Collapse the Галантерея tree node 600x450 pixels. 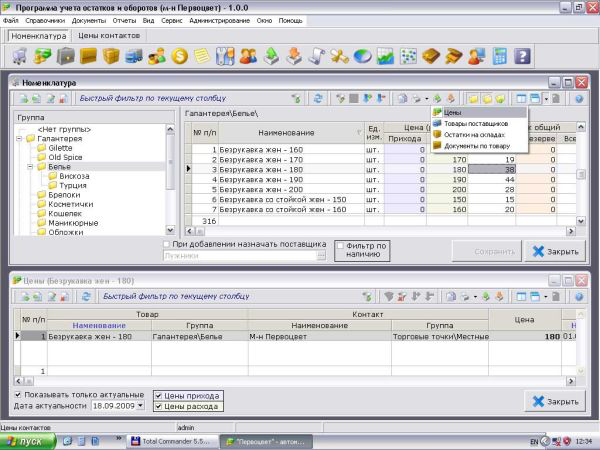tap(19, 139)
